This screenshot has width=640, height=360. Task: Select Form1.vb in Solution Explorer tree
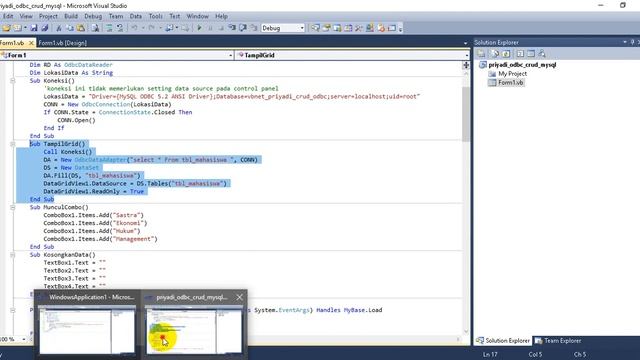tap(510, 82)
